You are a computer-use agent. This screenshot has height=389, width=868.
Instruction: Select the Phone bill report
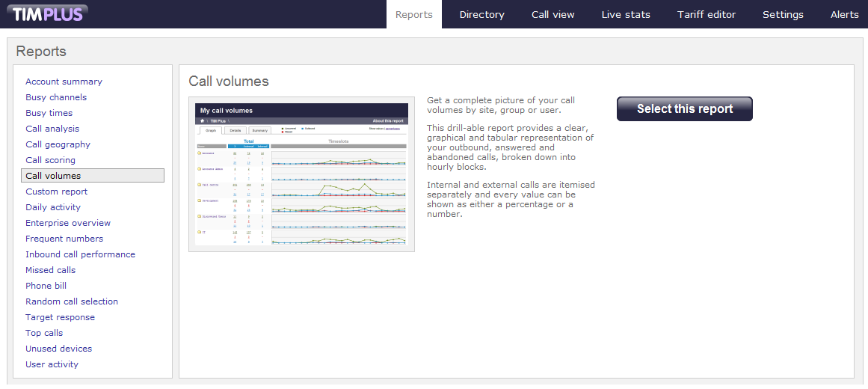click(46, 286)
